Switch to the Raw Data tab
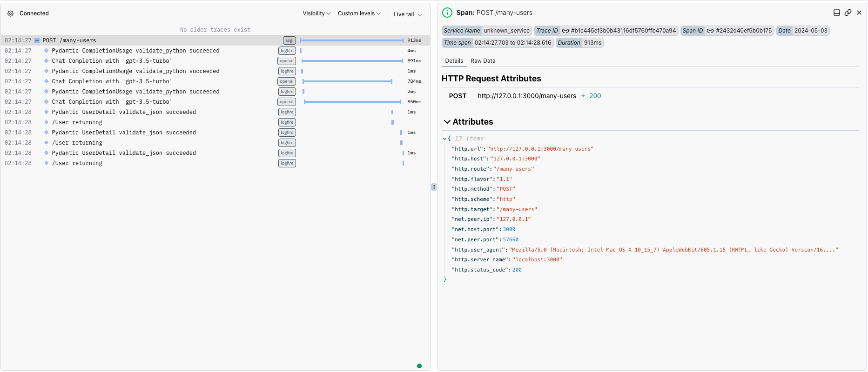 [x=483, y=61]
